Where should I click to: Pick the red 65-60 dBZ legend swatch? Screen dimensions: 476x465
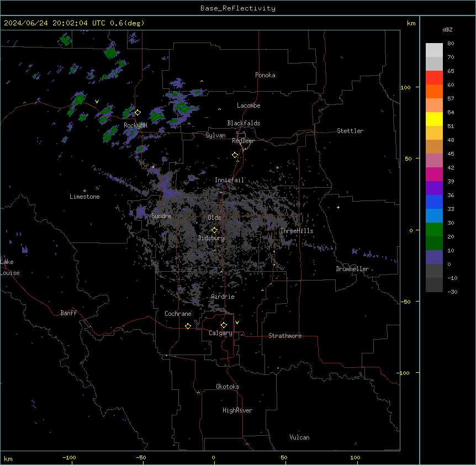point(434,77)
